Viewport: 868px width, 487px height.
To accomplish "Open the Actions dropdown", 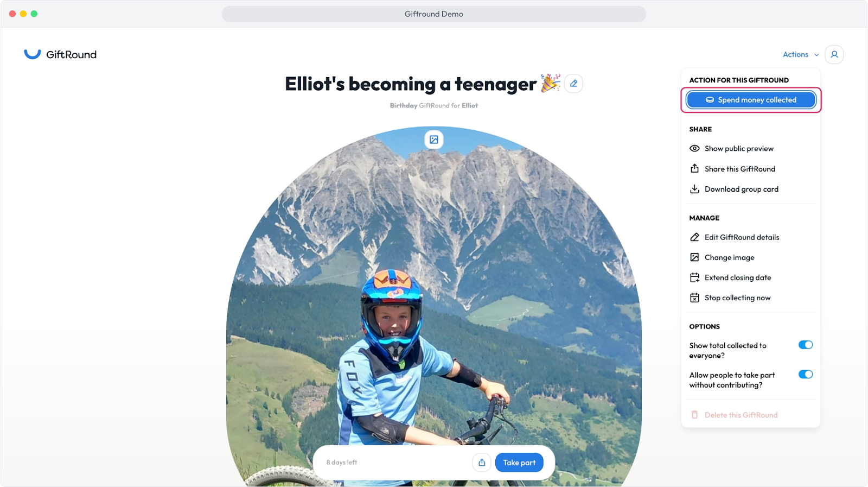I will coord(801,54).
